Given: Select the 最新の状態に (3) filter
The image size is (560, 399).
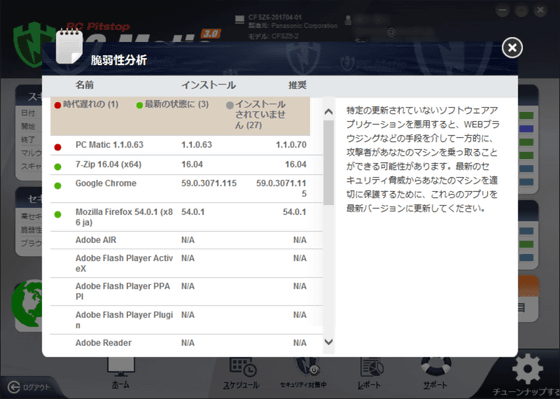Looking at the screenshot, I should (172, 105).
